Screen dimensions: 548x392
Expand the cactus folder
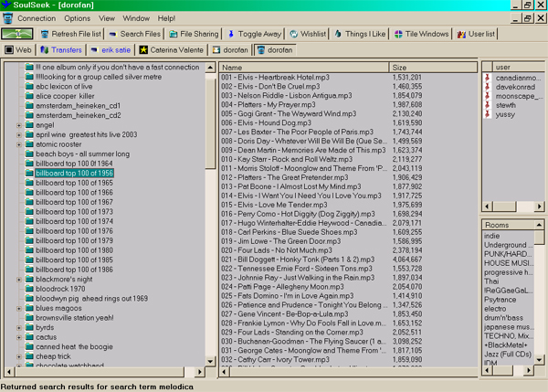(x=19, y=337)
